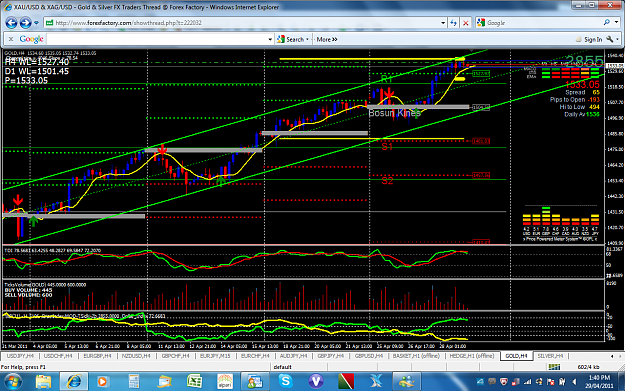Switch to the HEDGE,H1 (offline) tab
Screen dimensions: 625x391
472,356
